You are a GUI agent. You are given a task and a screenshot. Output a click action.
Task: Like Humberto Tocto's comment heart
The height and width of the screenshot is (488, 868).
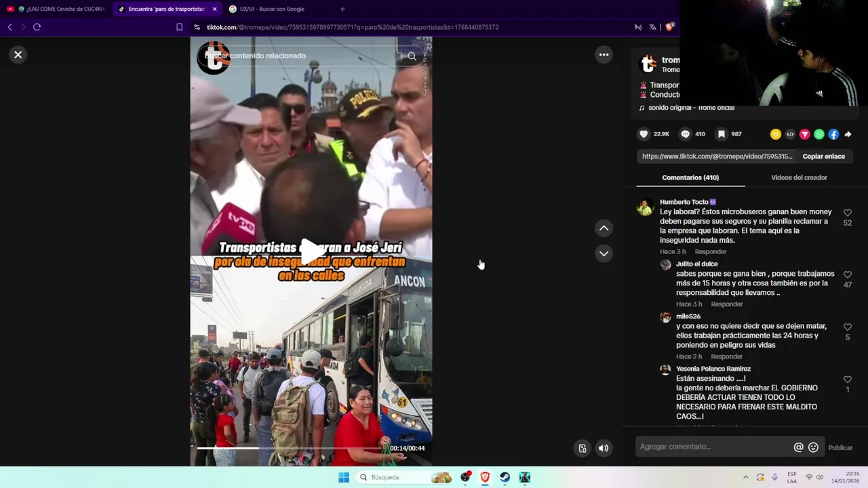click(848, 213)
